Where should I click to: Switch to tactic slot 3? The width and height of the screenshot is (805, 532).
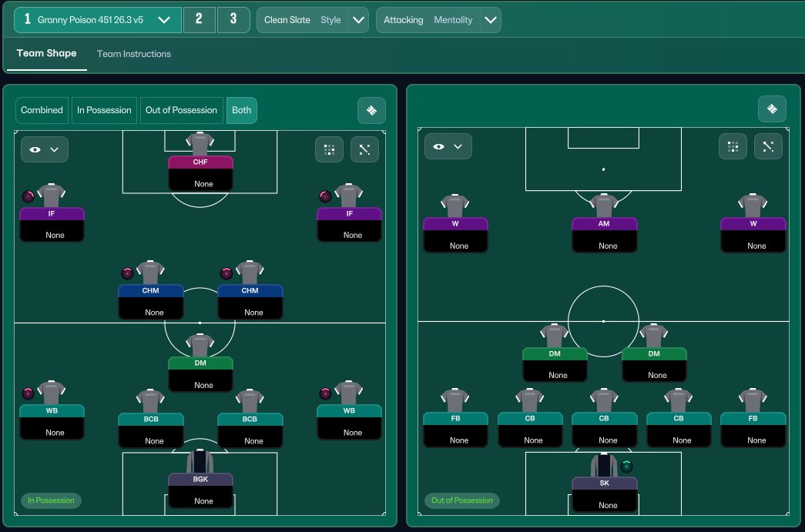(x=233, y=20)
